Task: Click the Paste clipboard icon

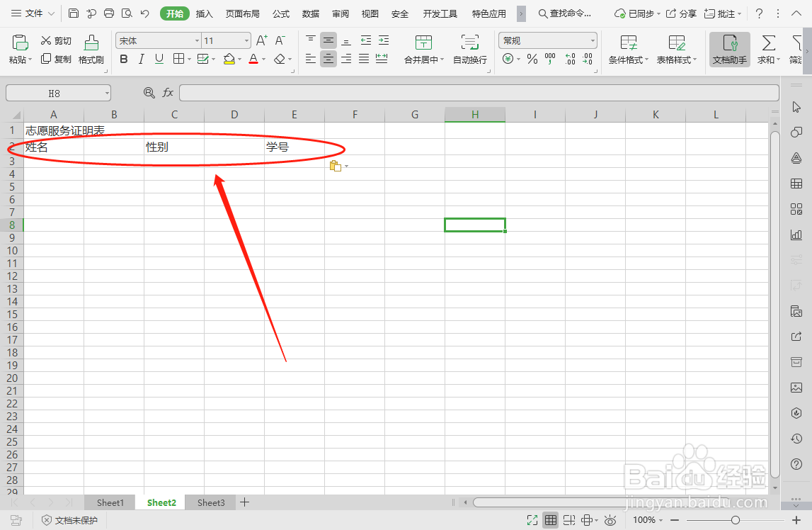Action: point(20,43)
